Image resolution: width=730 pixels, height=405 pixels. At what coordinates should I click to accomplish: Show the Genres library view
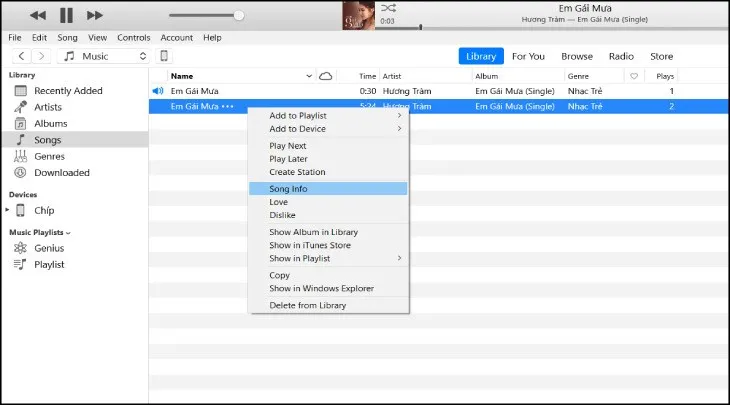(49, 156)
